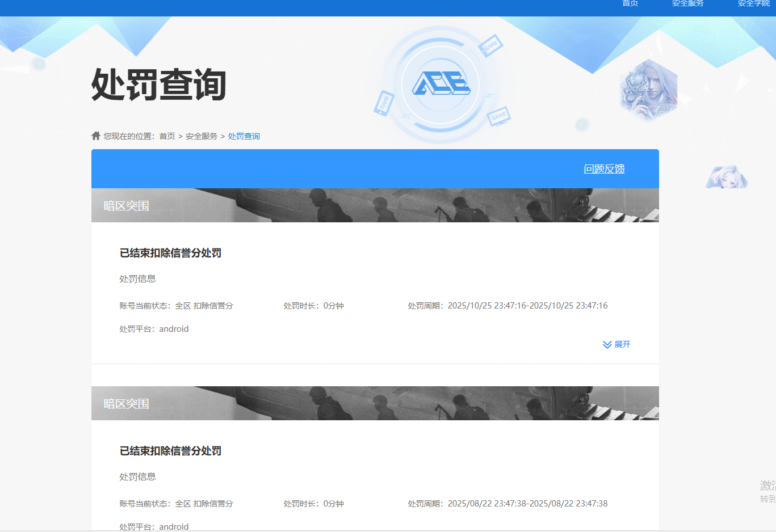Click the first 暗区突围 game banner
Screen dimensions: 776x532
(x=375, y=205)
